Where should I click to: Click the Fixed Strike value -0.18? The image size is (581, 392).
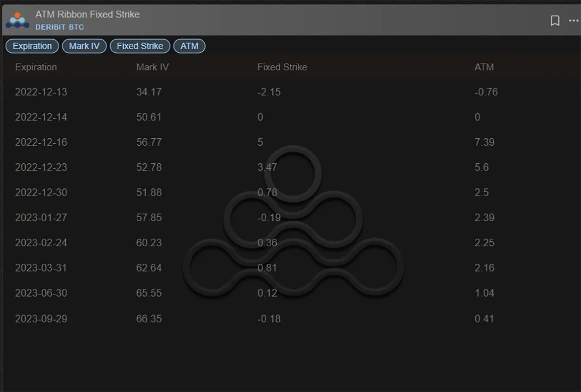(x=269, y=319)
